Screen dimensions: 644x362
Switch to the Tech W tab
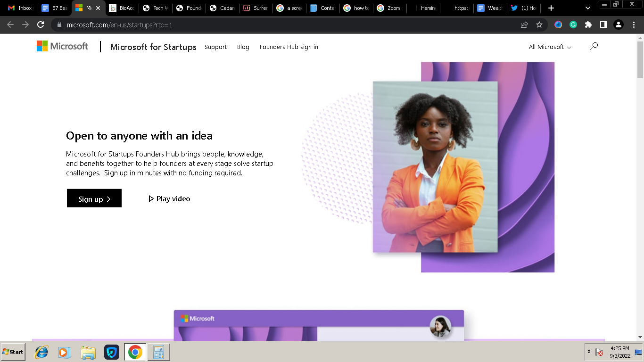(155, 8)
